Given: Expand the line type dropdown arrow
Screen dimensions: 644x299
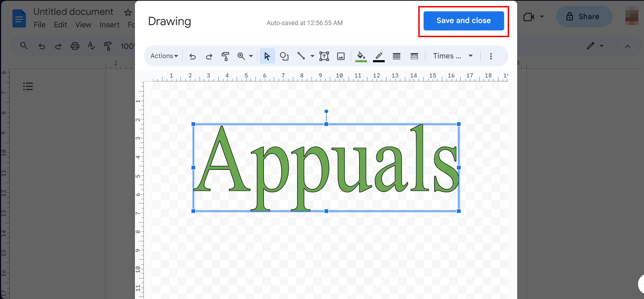Looking at the screenshot, I should (x=312, y=56).
